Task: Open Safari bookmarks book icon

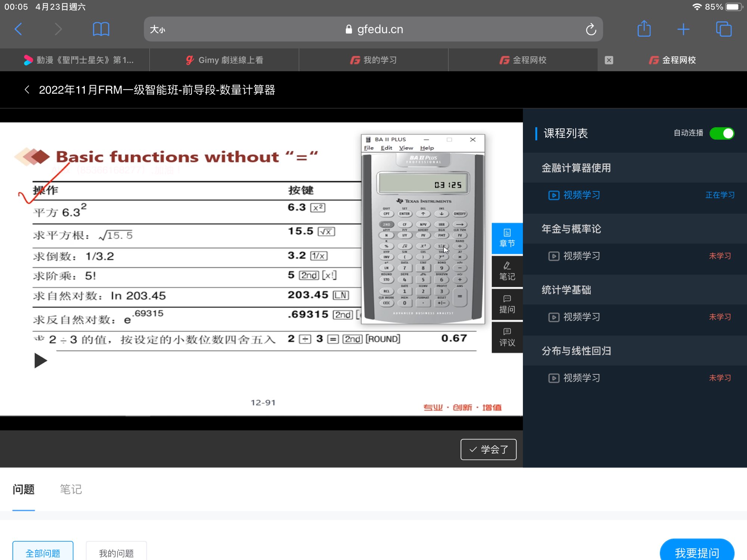Action: (101, 29)
